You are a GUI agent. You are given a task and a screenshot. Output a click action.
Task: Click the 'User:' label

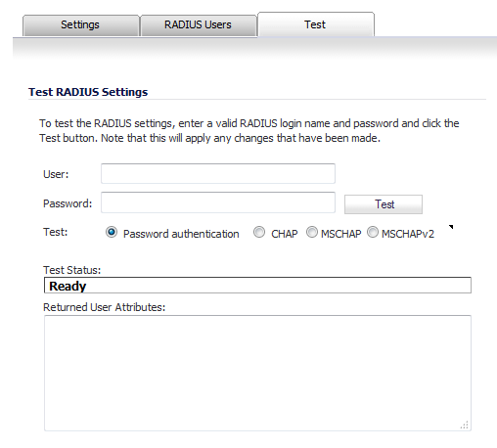pos(56,174)
